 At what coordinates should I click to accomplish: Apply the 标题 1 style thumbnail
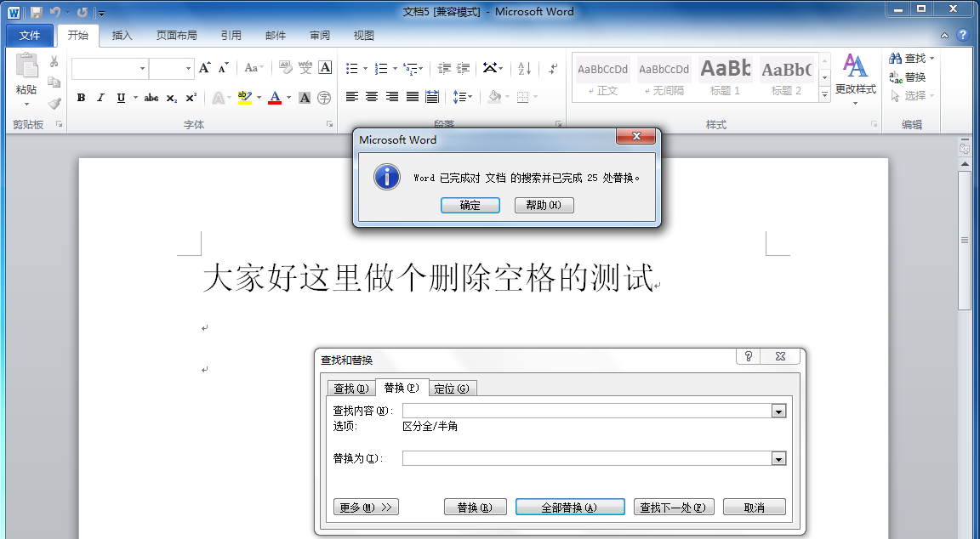[725, 77]
